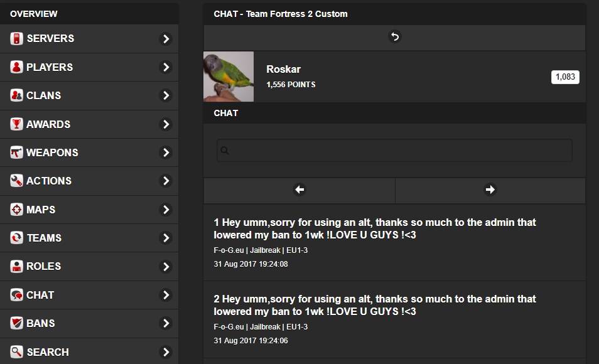Viewport: 599px width, 364px height.
Task: Click the Players person icon
Action: (x=16, y=67)
